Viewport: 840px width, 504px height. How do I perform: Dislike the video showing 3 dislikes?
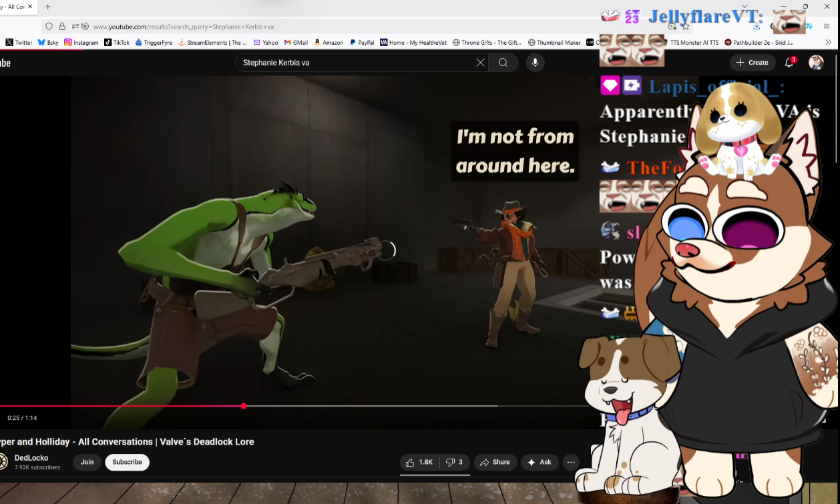click(x=454, y=462)
